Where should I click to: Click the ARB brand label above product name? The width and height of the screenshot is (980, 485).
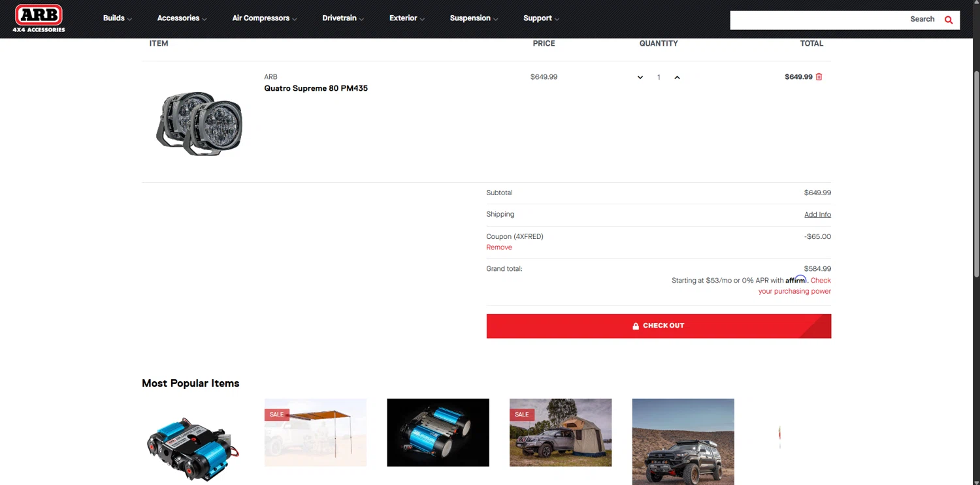click(270, 77)
